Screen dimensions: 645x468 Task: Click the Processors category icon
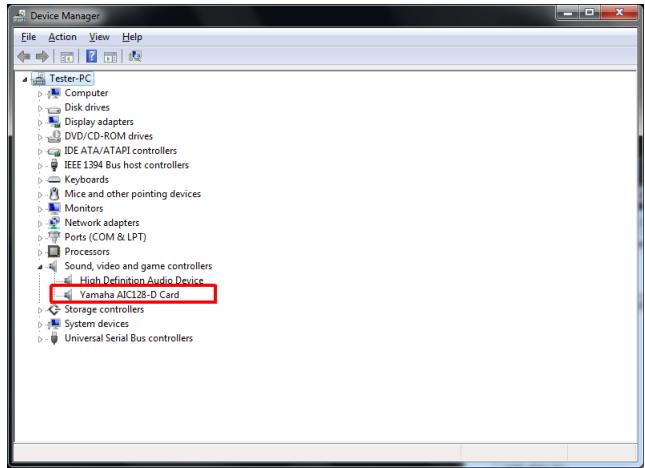54,251
